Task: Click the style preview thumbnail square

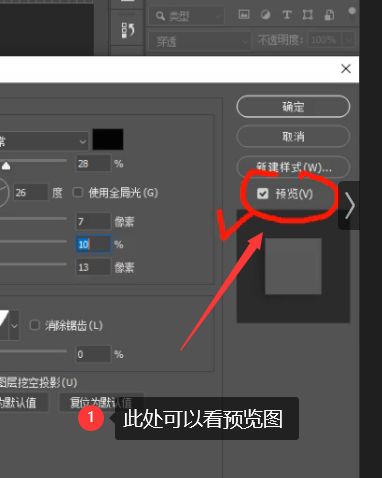Action: point(293,266)
